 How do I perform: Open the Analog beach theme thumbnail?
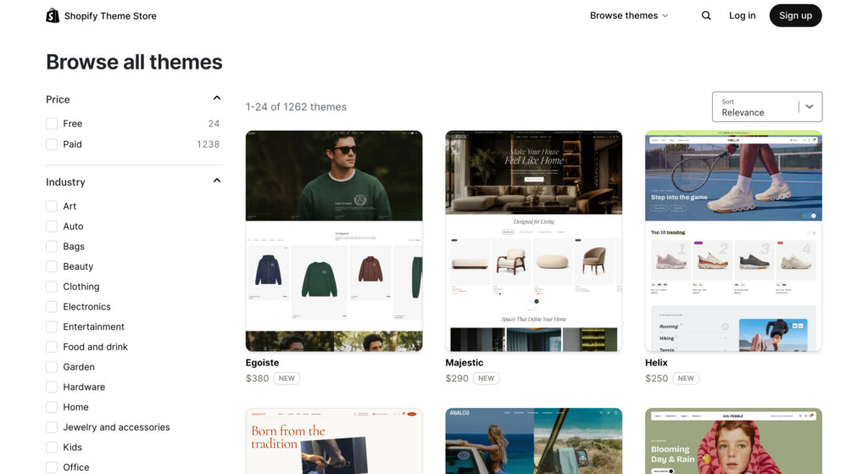tap(534, 441)
